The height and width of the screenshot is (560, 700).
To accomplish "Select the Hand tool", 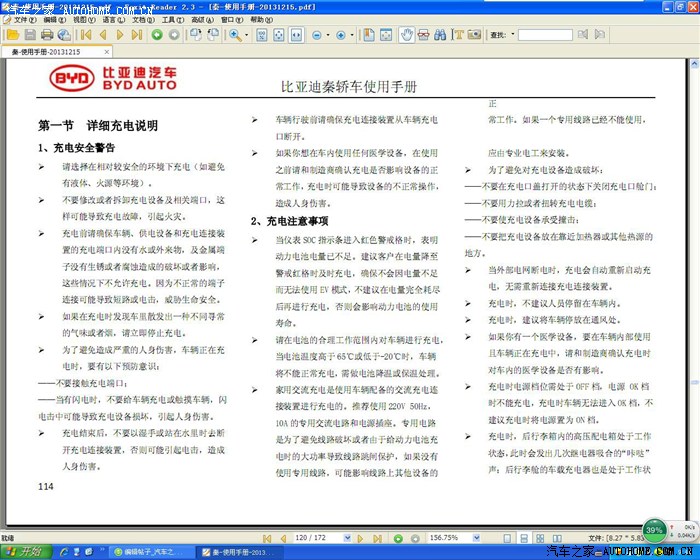I will [x=407, y=34].
